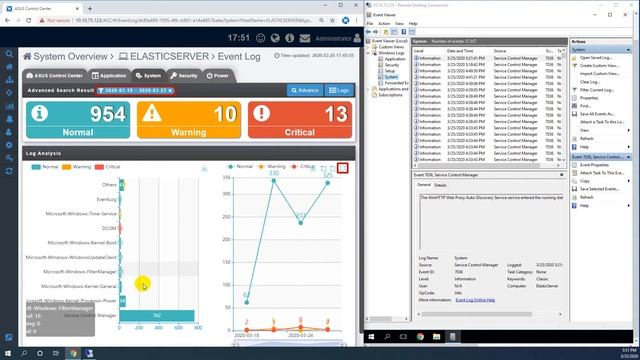Open File Explorer in remote taskbar

pyautogui.click(x=436, y=337)
